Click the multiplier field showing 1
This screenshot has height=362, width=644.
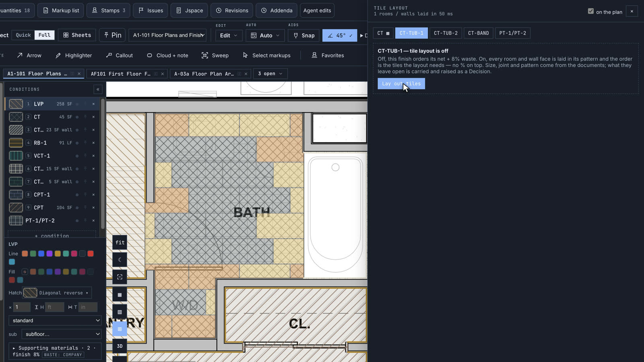coord(22,307)
